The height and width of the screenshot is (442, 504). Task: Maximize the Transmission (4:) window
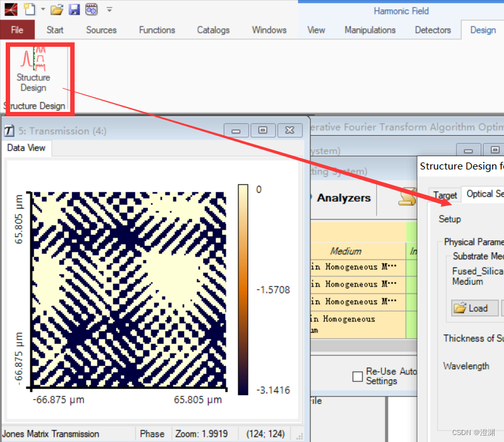(x=263, y=130)
